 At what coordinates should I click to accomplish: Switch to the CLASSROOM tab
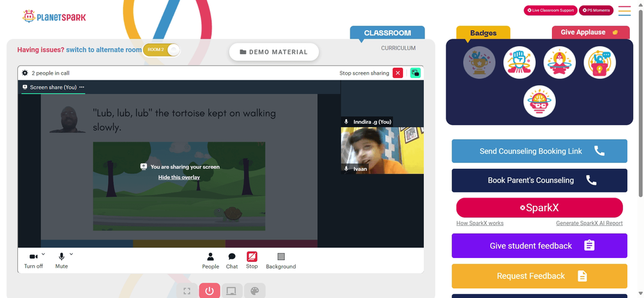[387, 33]
